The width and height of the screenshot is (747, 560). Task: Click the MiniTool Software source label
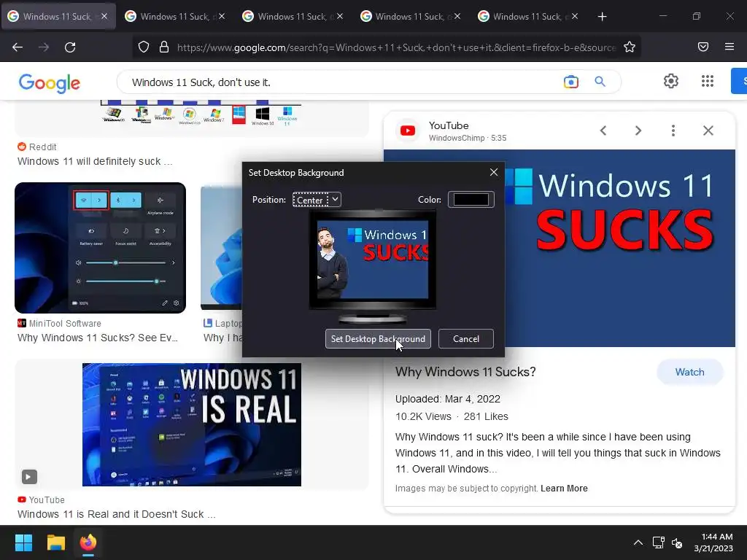click(59, 324)
